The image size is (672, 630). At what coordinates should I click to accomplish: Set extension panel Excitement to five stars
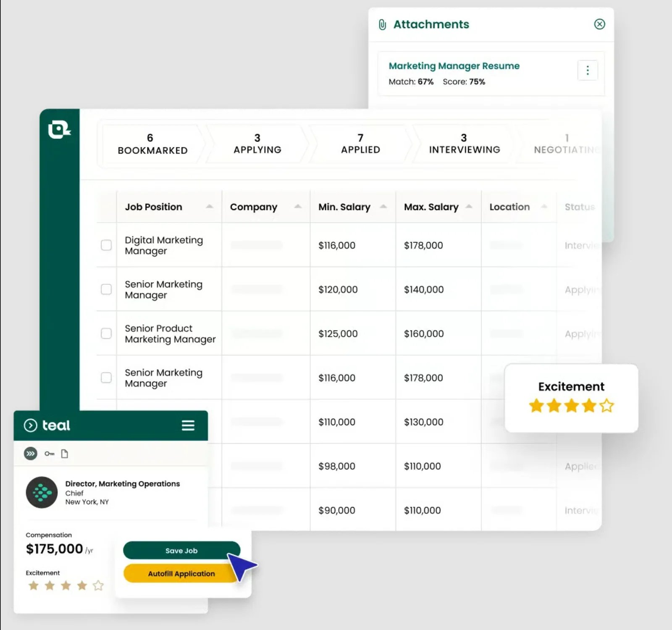coord(98,585)
